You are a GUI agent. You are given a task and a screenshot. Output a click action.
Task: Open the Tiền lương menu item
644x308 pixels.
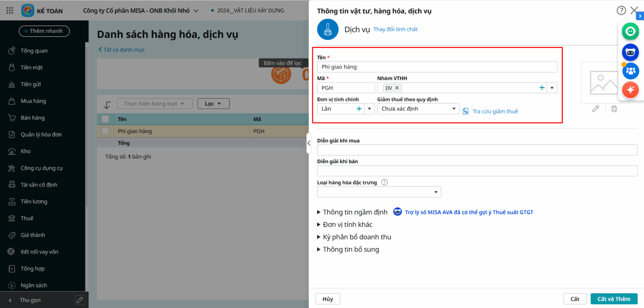coord(34,201)
